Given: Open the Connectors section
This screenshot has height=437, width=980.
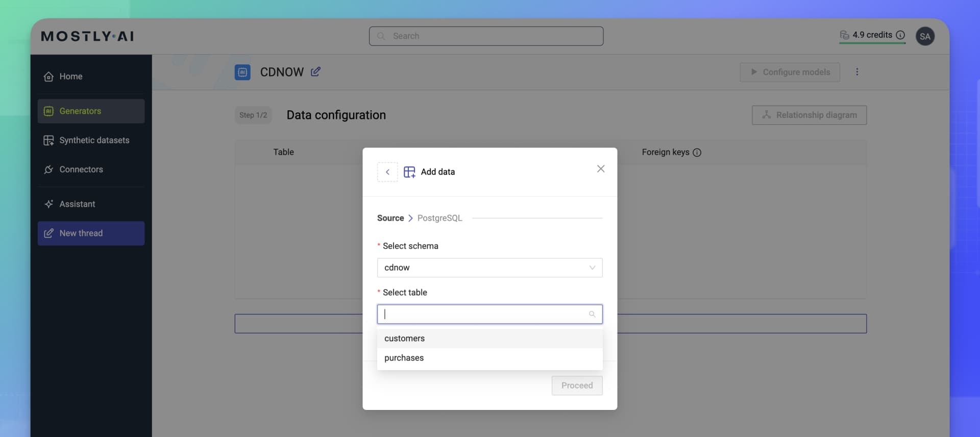Looking at the screenshot, I should pos(91,169).
